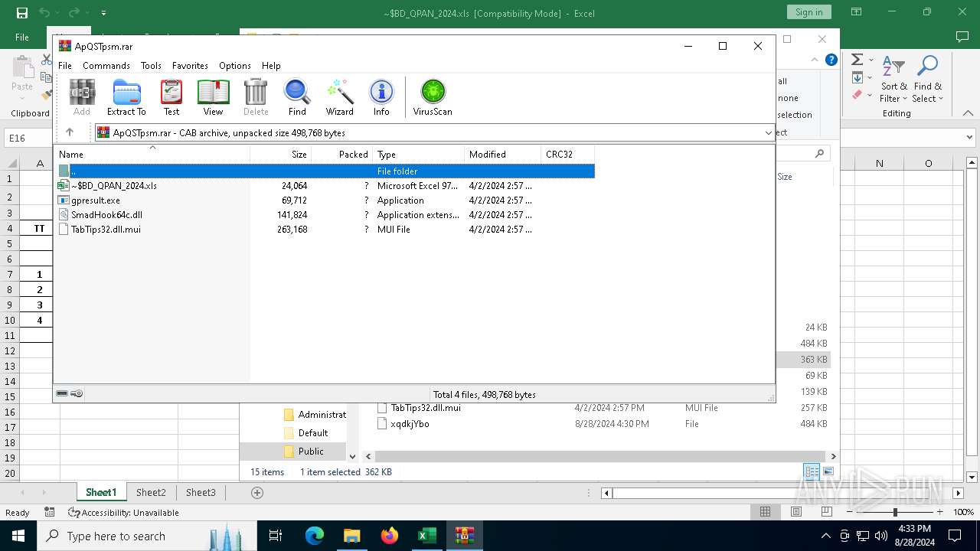Switch Explorer to large icons view toggle
980x551 pixels.
(x=828, y=471)
